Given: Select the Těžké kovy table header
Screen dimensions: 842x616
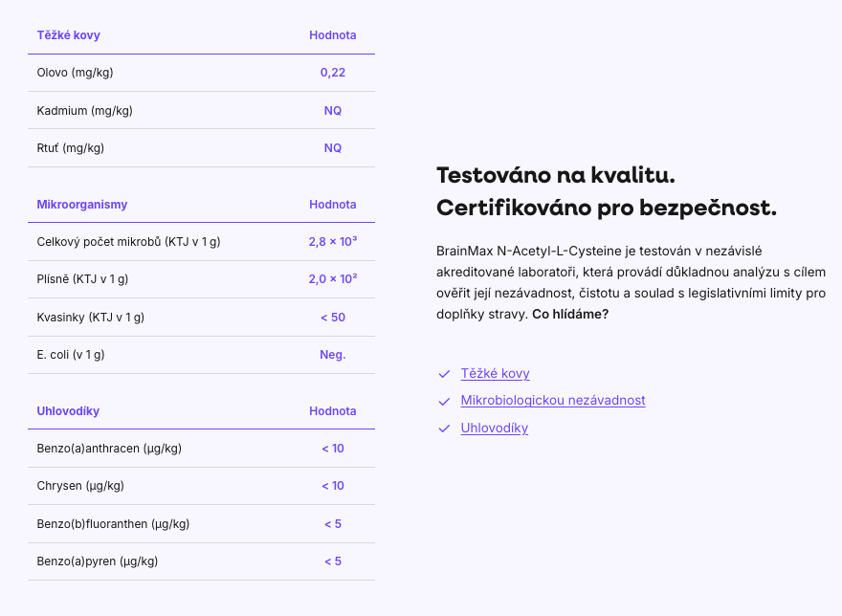Looking at the screenshot, I should [x=68, y=35].
